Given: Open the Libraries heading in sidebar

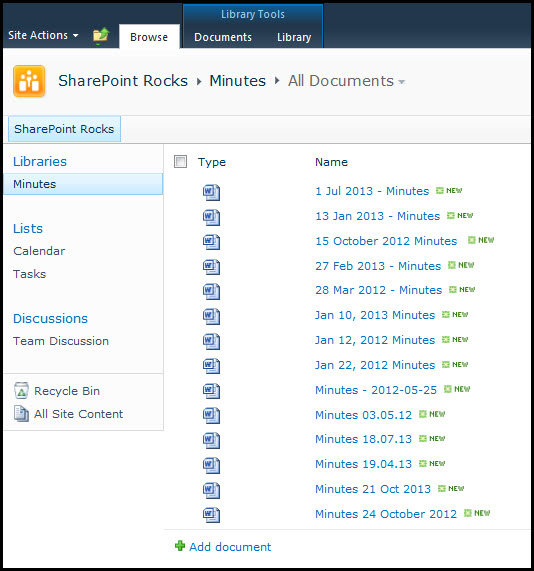Looking at the screenshot, I should (x=40, y=161).
